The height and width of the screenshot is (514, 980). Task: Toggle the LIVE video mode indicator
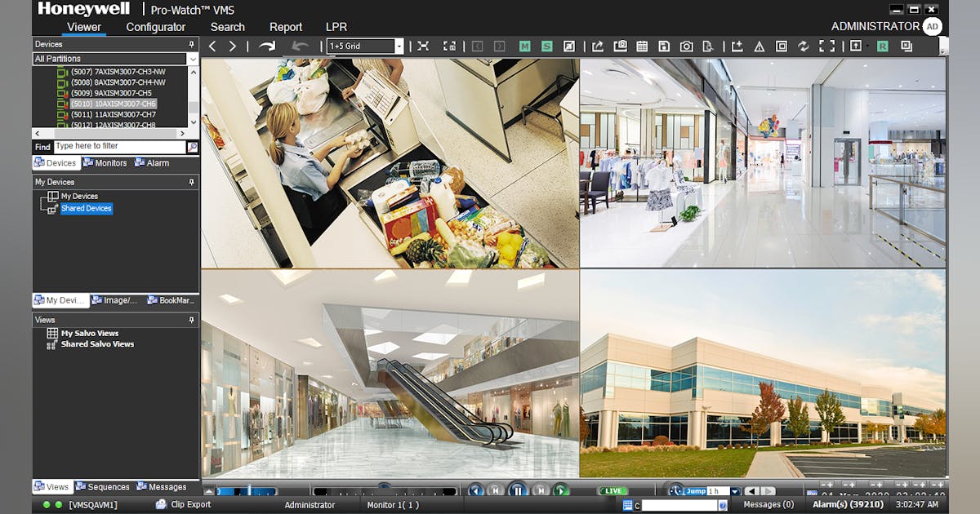click(613, 491)
